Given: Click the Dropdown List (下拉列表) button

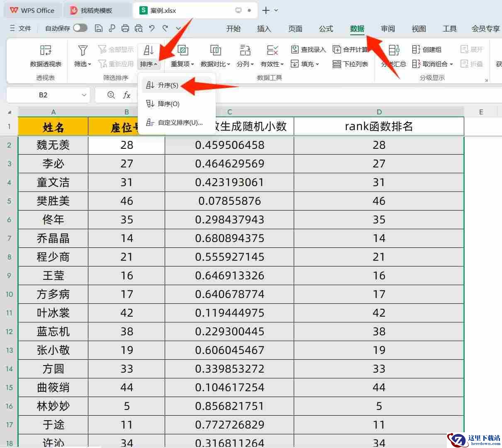Looking at the screenshot, I should click(351, 64).
